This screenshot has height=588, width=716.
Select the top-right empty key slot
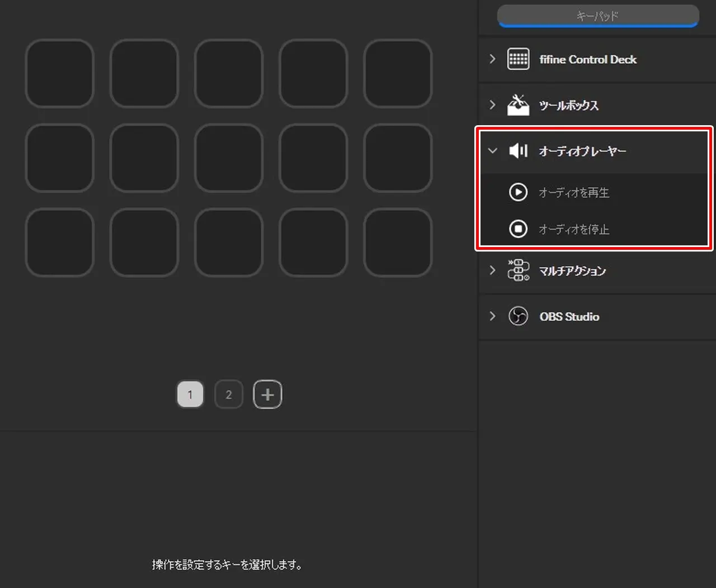pyautogui.click(x=398, y=73)
